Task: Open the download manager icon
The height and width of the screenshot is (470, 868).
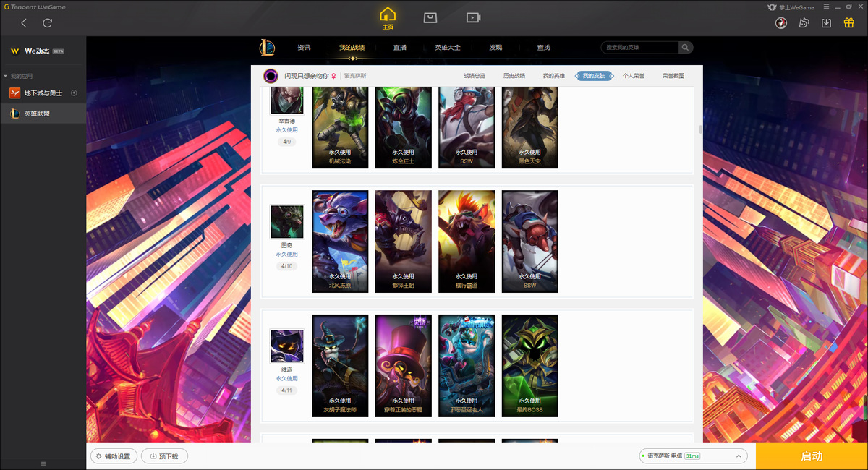Action: pos(827,23)
